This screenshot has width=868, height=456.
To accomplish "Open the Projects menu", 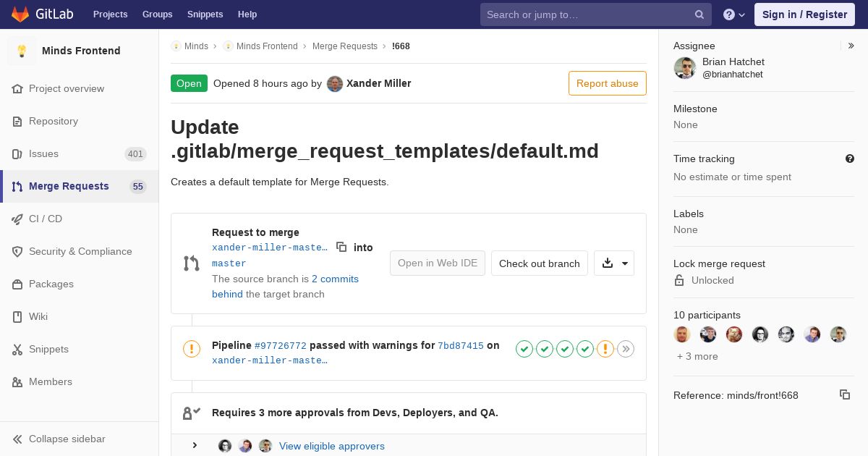I will coord(110,14).
